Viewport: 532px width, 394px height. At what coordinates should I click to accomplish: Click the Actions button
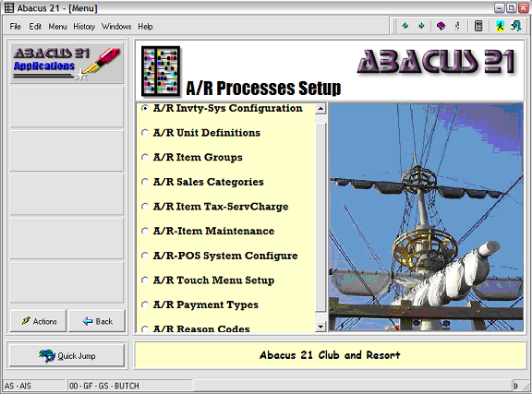click(39, 321)
